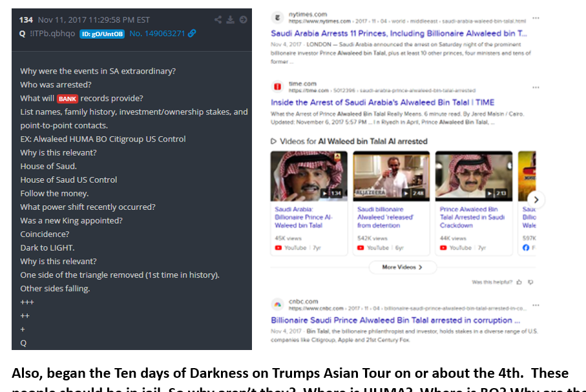Play the Aljazeera video thumbnail with 2:48 duration
586x392 pixels.
tap(392, 176)
